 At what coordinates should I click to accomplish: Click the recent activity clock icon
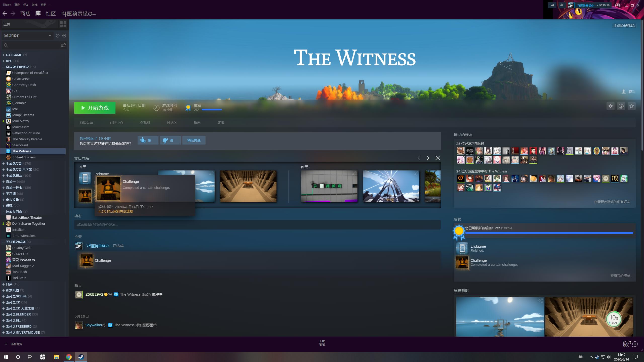[58, 36]
